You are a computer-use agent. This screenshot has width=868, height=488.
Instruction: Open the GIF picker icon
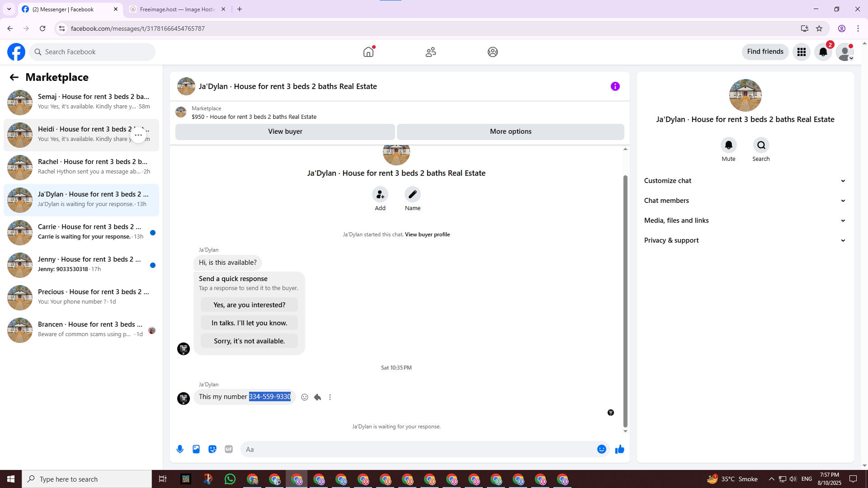(x=229, y=449)
